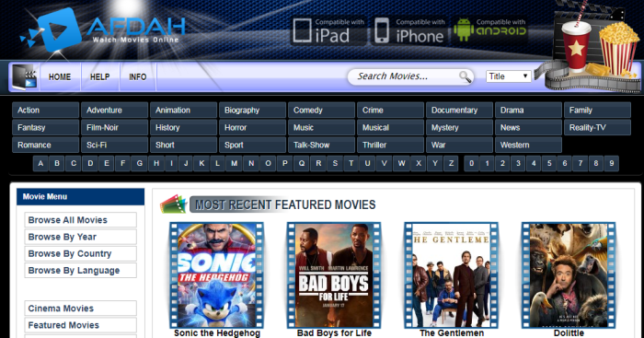
Task: Filter movies by letter M
Action: point(234,163)
